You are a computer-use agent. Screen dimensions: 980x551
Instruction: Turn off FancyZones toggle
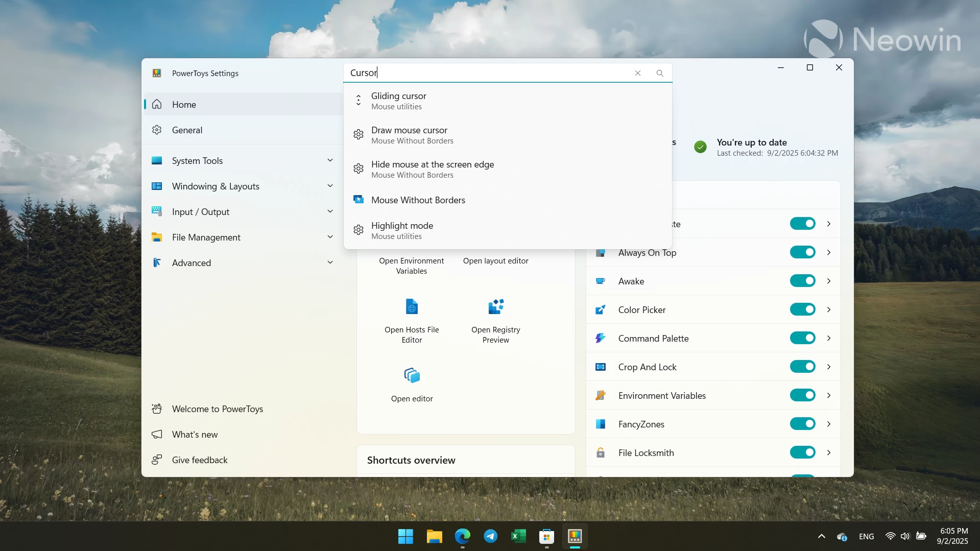click(x=802, y=424)
